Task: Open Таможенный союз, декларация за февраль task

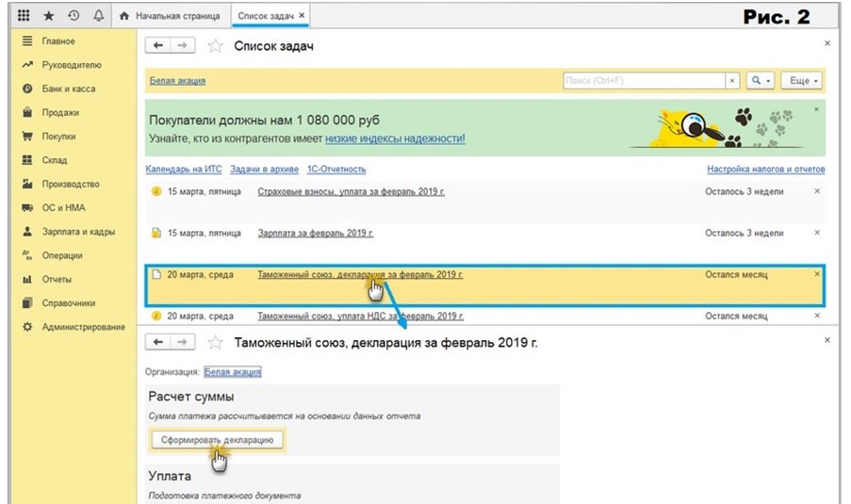Action: [360, 275]
